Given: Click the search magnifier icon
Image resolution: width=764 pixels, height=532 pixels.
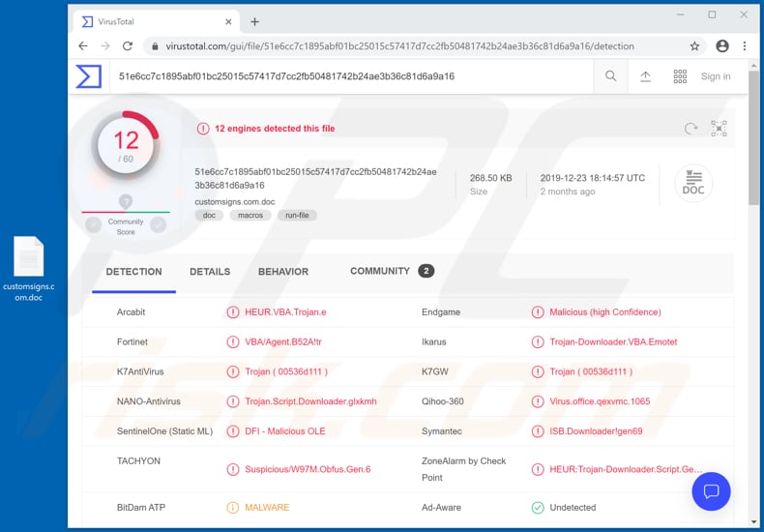Looking at the screenshot, I should click(610, 76).
